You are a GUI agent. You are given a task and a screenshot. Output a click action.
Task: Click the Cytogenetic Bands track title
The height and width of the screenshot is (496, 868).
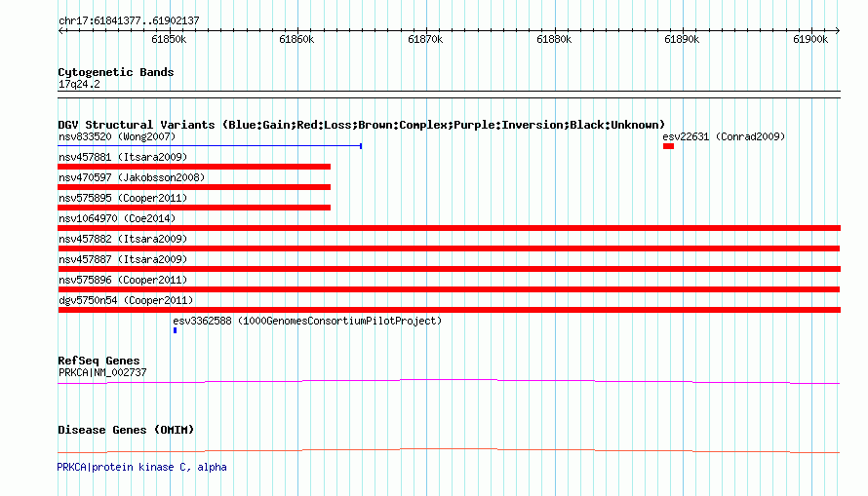[x=116, y=72]
